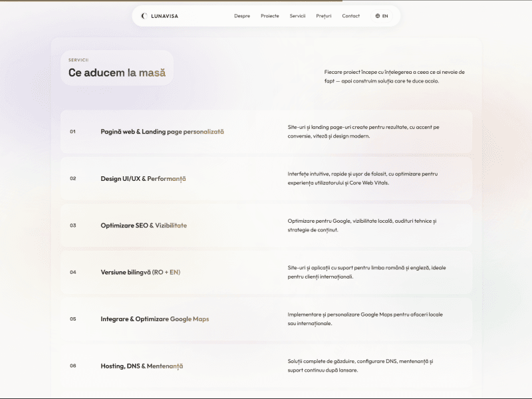Open the Prețuri nav link

point(324,16)
